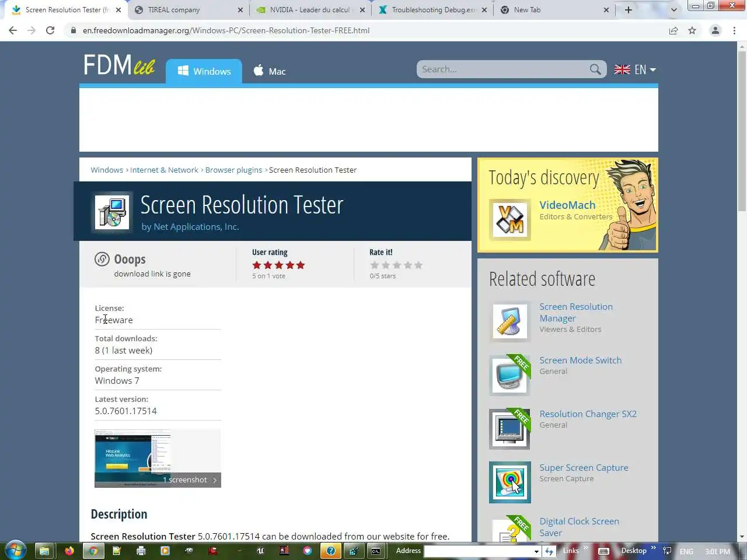Open the Windows Start button
This screenshot has width=747, height=560.
(x=15, y=550)
